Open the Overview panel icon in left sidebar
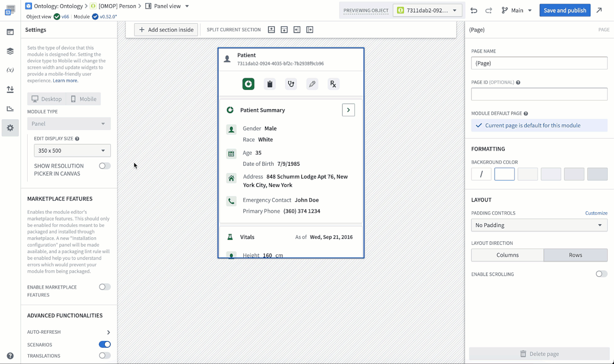 click(10, 32)
